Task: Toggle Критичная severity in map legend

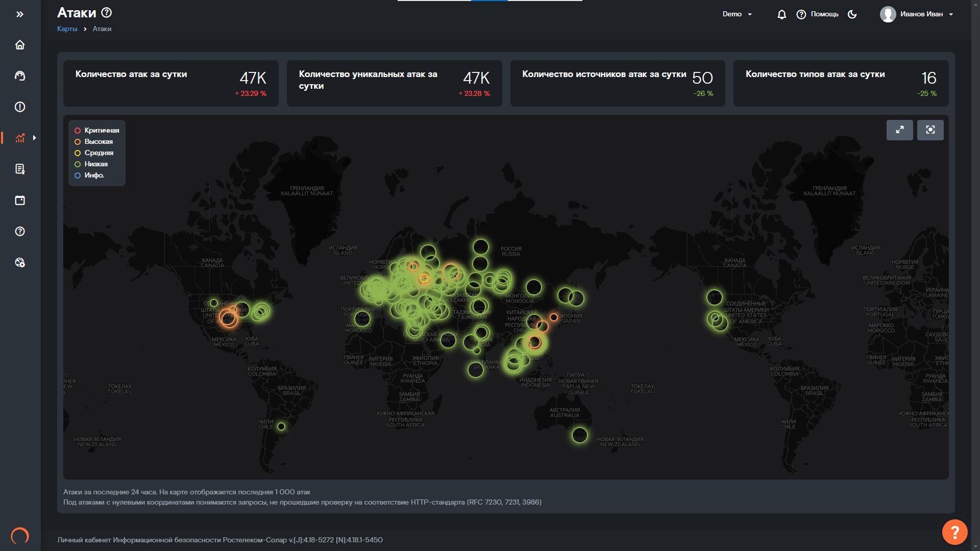Action: click(97, 131)
